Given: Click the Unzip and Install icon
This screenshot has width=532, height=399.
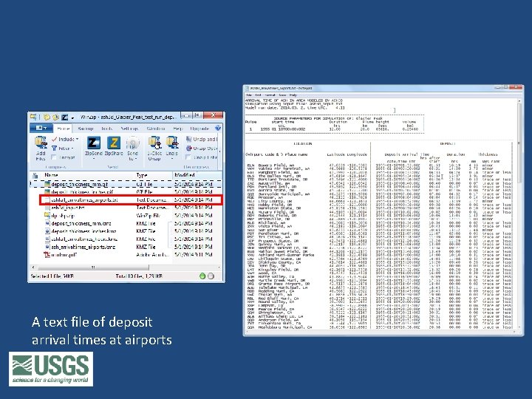Looking at the screenshot, I should (189, 139).
